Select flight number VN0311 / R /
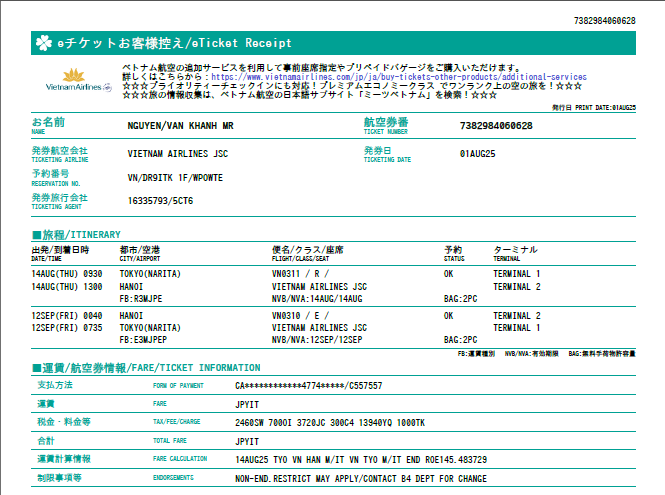665x495 pixels. (x=301, y=273)
